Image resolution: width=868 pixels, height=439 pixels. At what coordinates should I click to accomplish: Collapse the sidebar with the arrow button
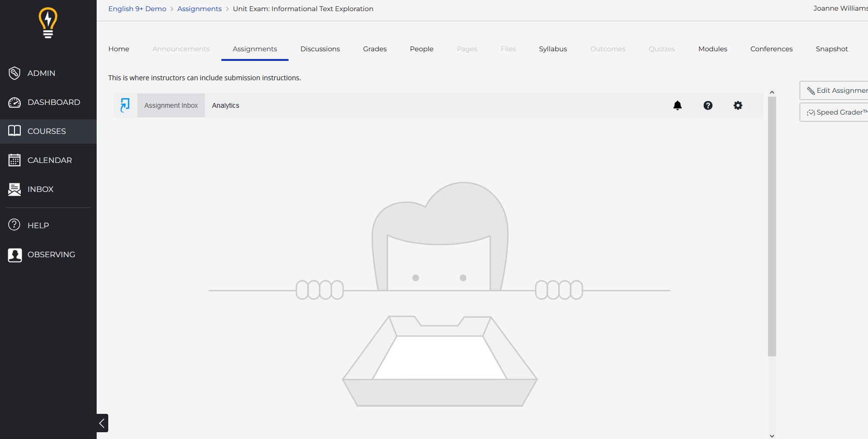pos(102,423)
